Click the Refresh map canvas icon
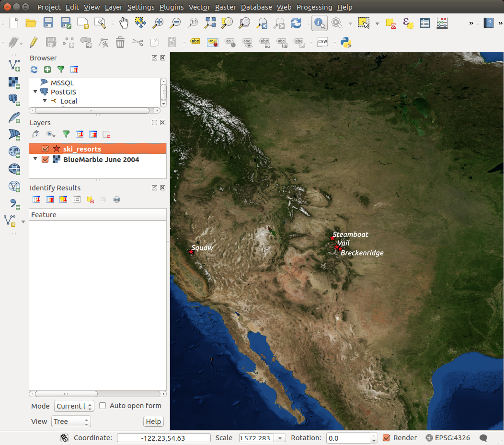The image size is (504, 445). tap(296, 23)
